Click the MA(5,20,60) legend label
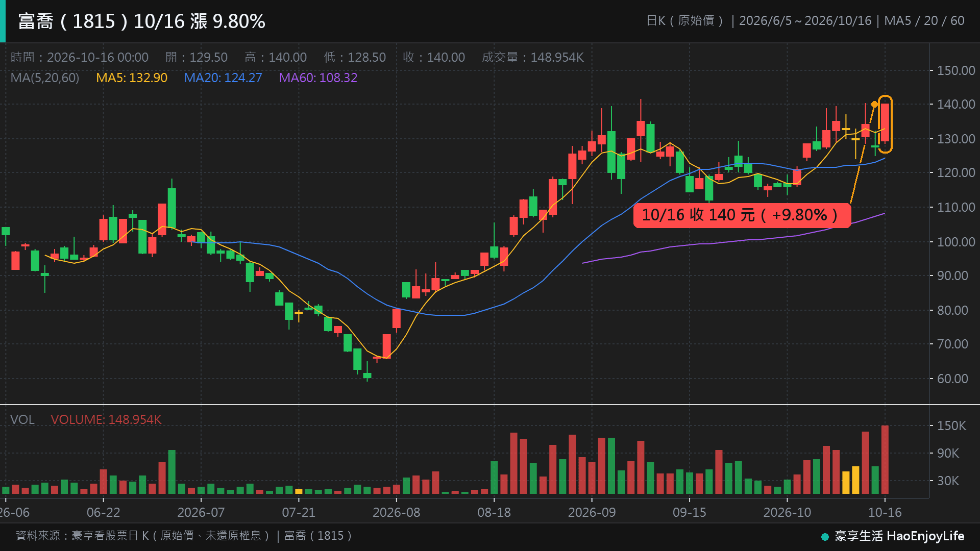 (45, 78)
